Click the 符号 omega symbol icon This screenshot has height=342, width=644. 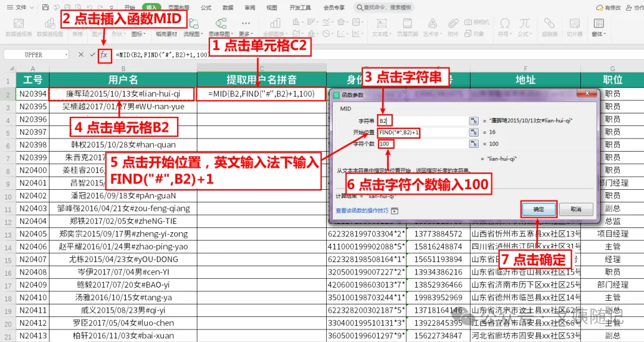pos(505,27)
